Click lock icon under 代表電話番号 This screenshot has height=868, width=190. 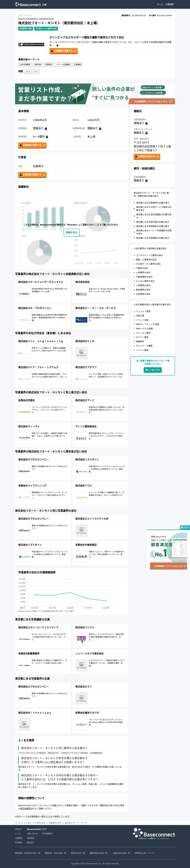(146, 123)
